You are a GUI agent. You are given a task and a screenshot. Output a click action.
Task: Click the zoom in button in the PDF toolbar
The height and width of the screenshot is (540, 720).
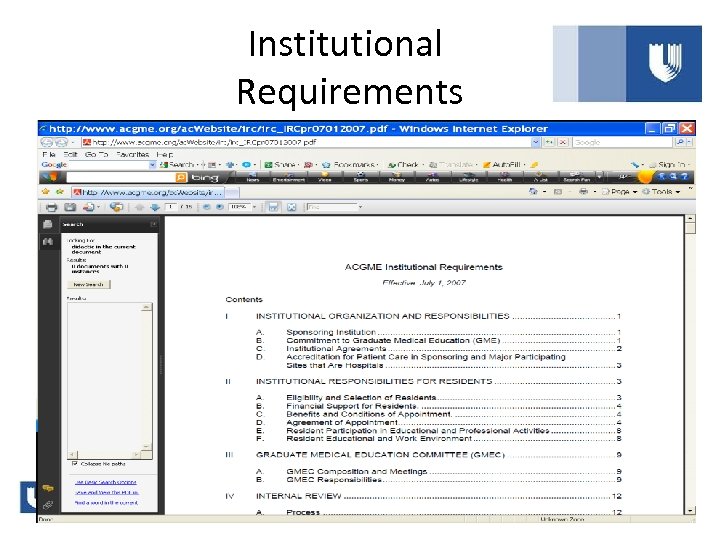click(x=220, y=207)
